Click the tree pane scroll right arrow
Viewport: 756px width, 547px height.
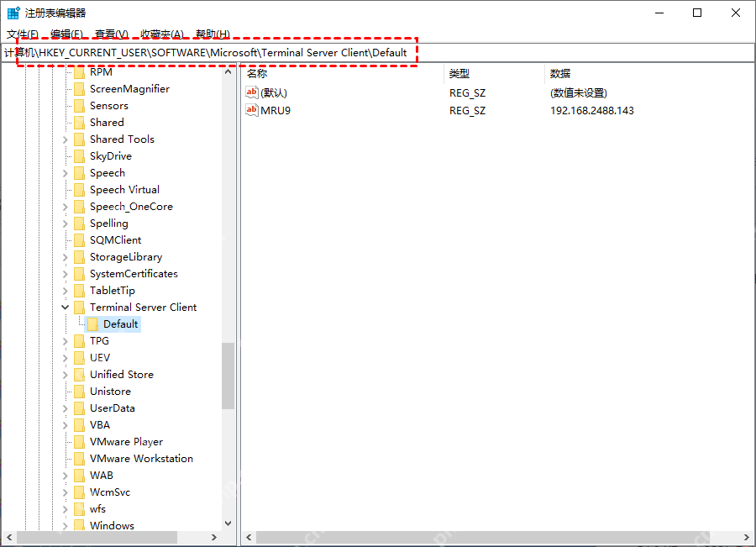214,537
